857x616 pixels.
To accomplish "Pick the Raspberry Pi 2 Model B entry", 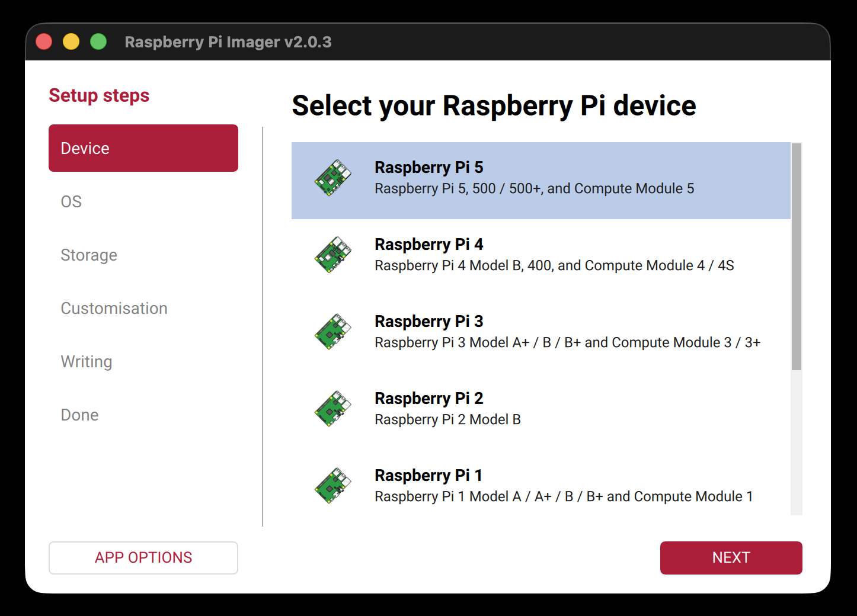I will point(447,419).
